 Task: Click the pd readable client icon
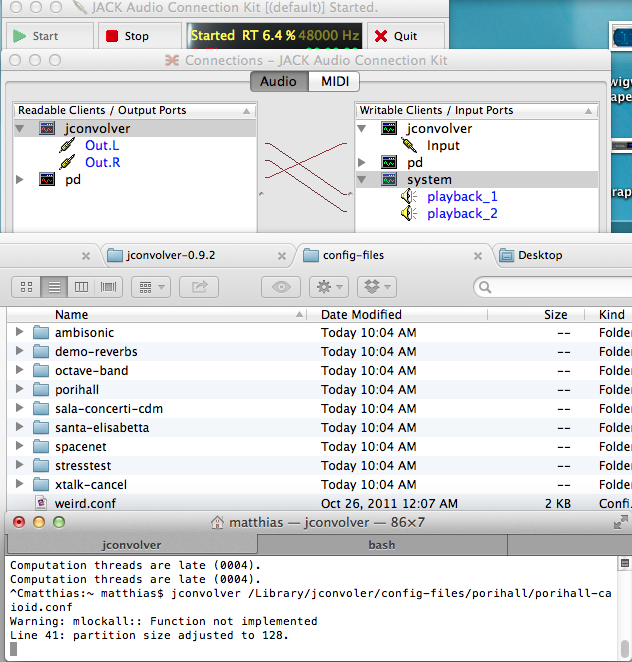(47, 179)
